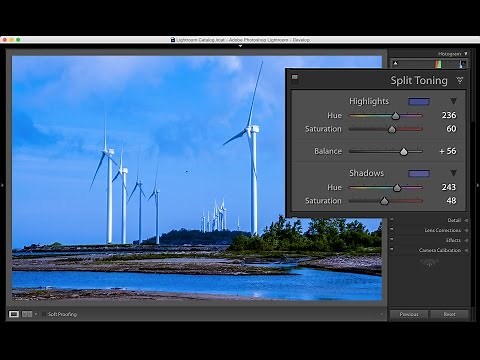Select the Loupe view icon
Image resolution: width=480 pixels, height=360 pixels.
tap(14, 314)
